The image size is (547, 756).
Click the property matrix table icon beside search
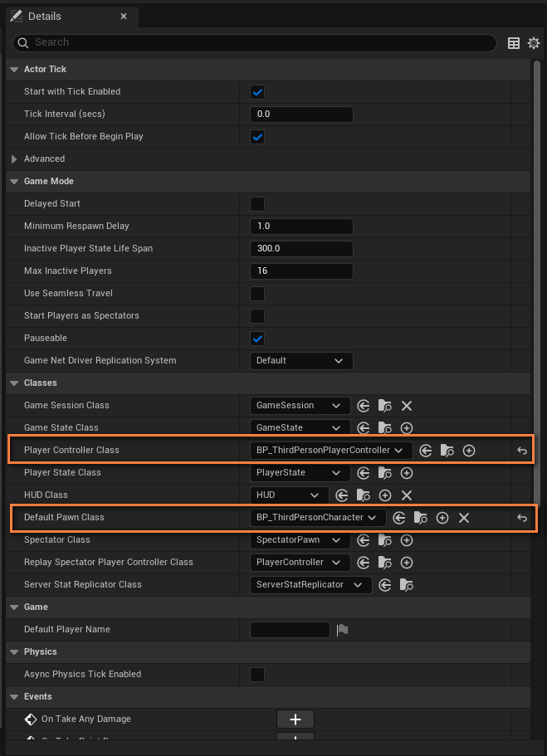point(514,43)
